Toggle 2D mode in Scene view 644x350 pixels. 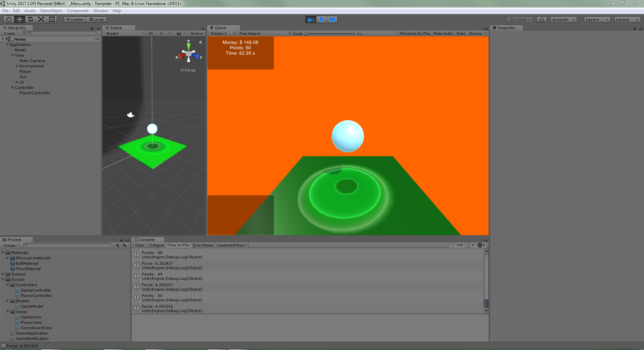[150, 34]
